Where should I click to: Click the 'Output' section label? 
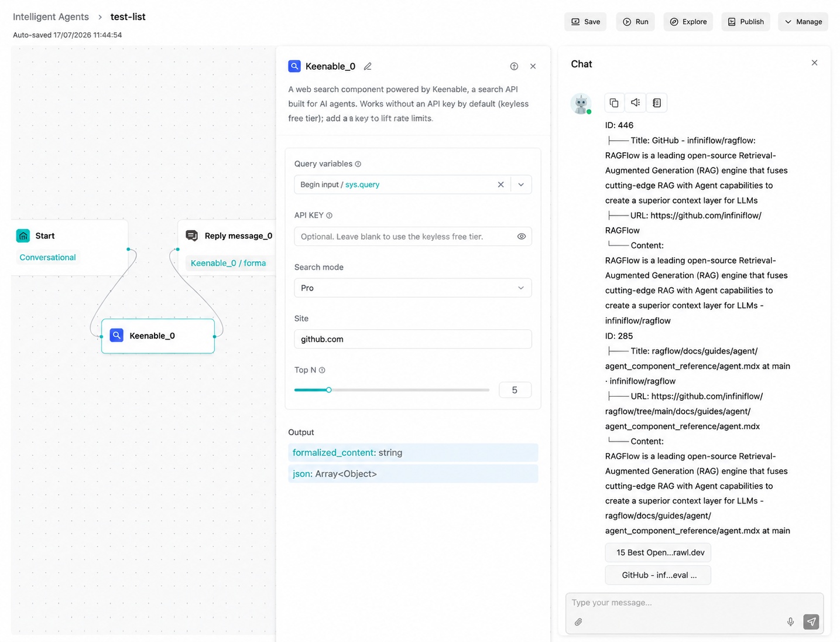point(301,432)
